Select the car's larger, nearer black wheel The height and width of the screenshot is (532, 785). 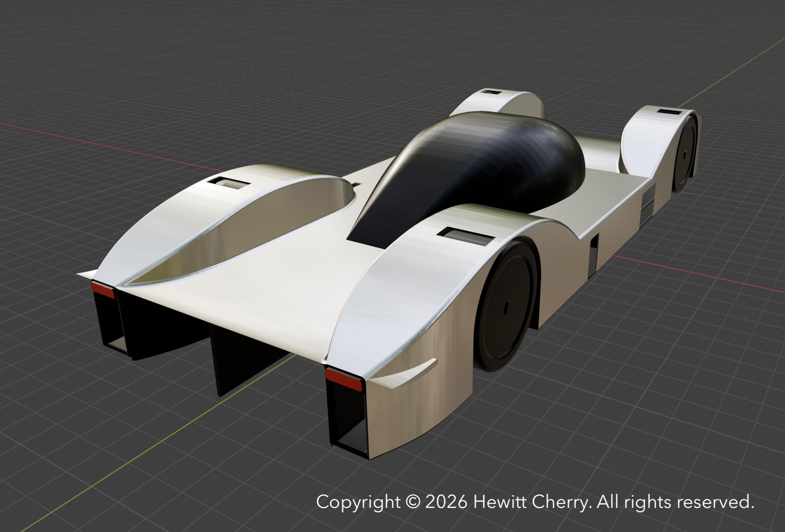[x=505, y=306]
